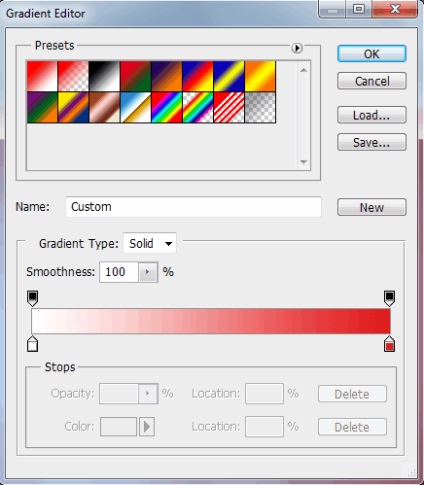Screen dimensions: 424x485
Task: Click the Name field containing Custom
Action: point(193,207)
